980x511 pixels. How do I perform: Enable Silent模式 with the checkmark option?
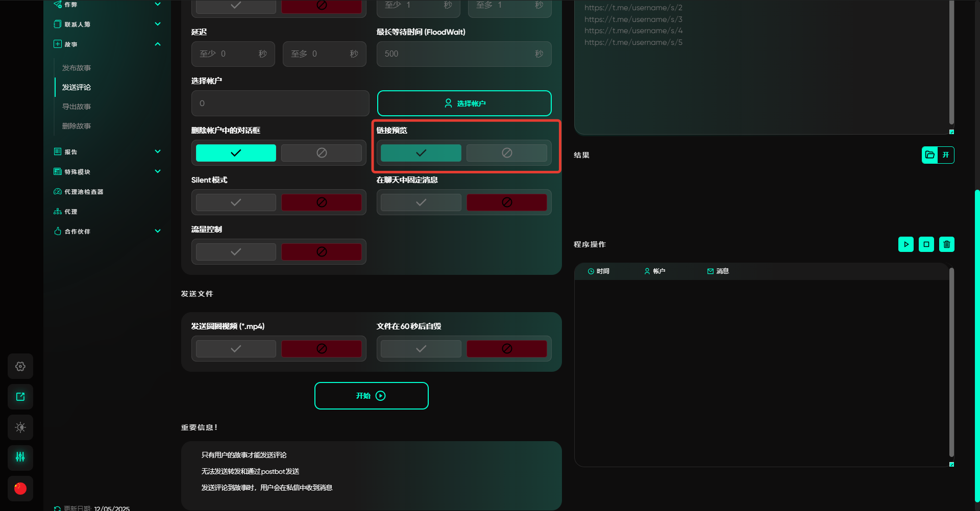236,202
